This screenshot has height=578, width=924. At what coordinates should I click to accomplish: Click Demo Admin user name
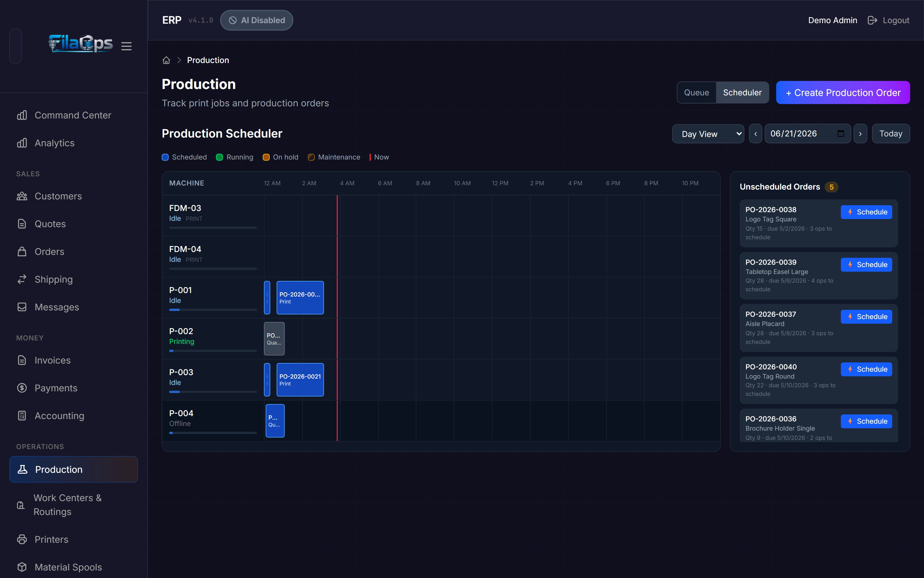tap(833, 20)
